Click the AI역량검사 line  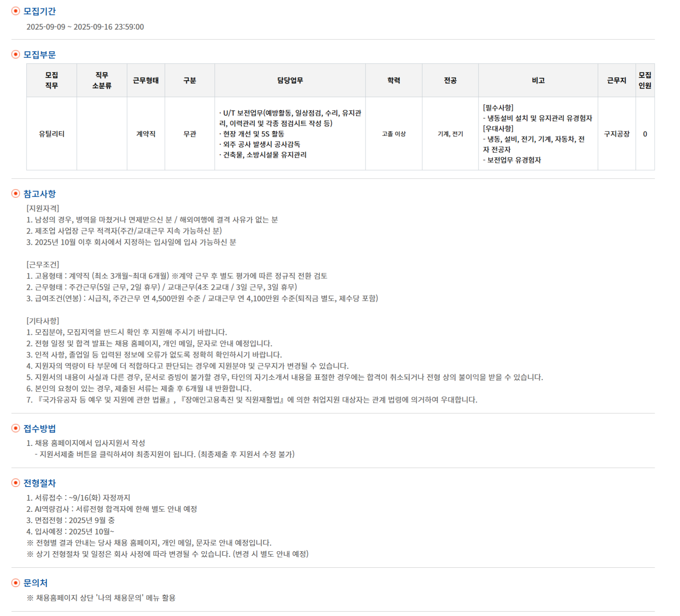click(x=112, y=509)
